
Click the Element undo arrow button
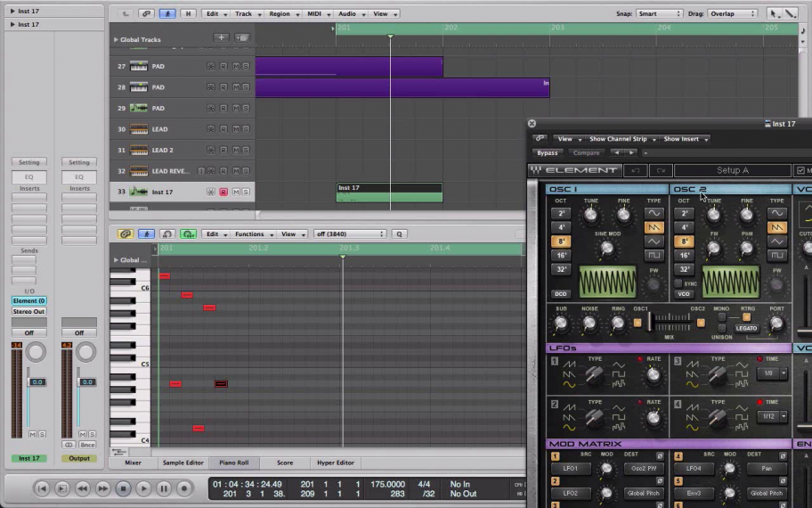tap(636, 170)
